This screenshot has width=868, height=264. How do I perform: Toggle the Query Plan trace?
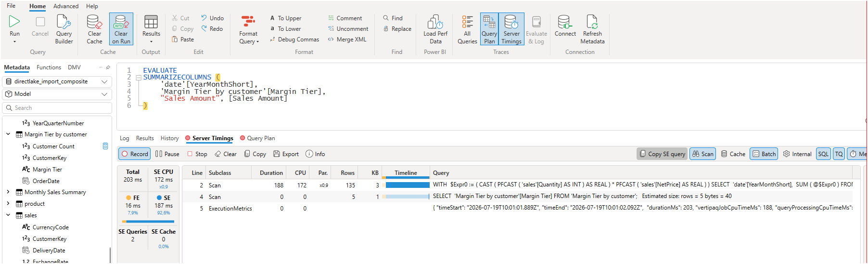[x=489, y=29]
